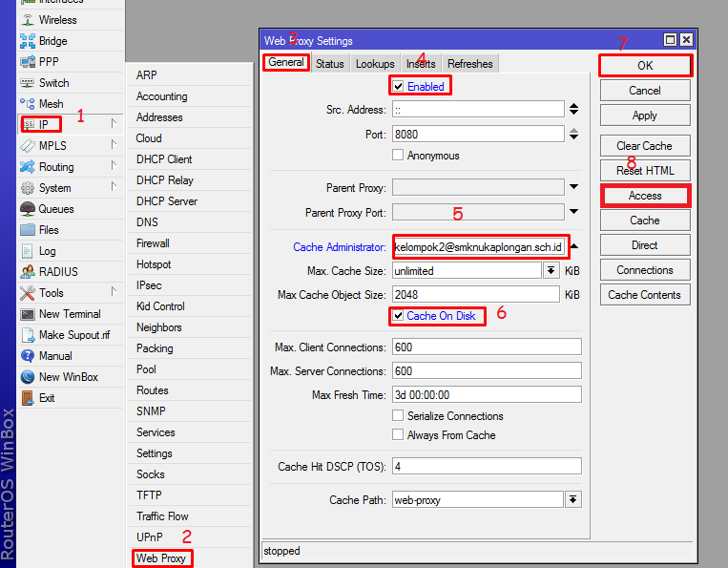Click the Bridge icon in sidebar
Viewport: 728px width, 568px height.
tap(28, 41)
